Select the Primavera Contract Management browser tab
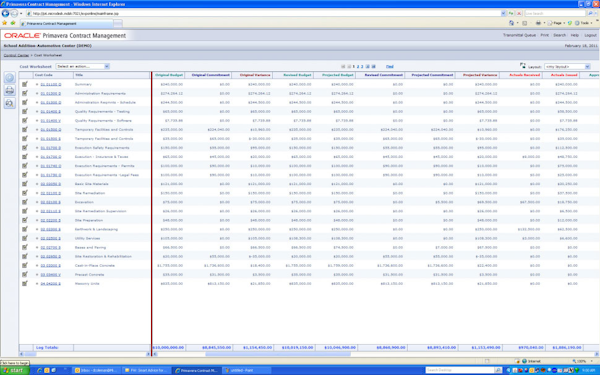 67,23
